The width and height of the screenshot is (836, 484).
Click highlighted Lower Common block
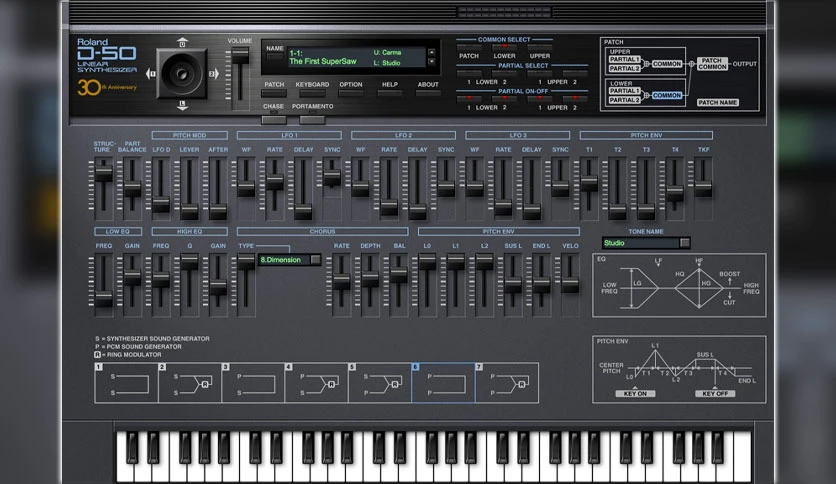coord(666,95)
